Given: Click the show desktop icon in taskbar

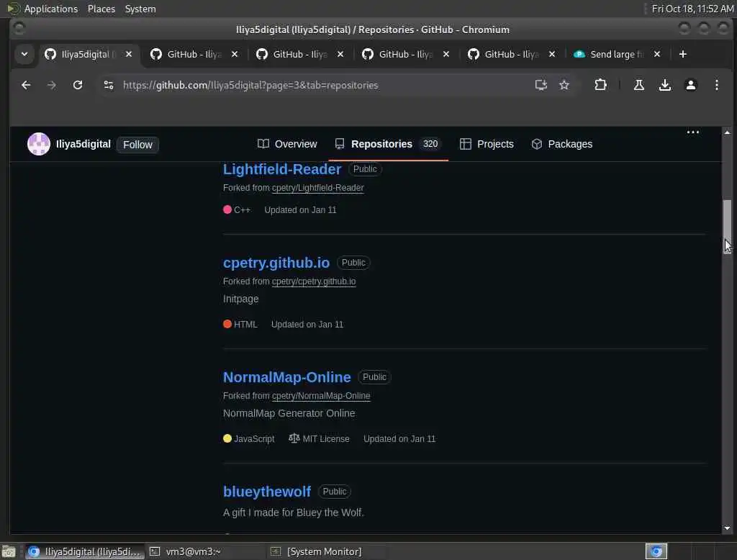Looking at the screenshot, I should (x=9, y=551).
